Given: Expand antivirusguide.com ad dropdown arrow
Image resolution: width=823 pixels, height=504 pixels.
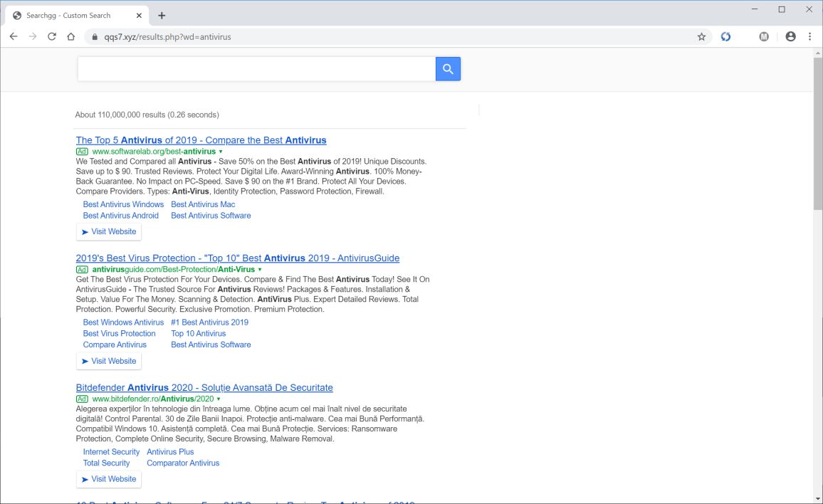Looking at the screenshot, I should (x=260, y=270).
